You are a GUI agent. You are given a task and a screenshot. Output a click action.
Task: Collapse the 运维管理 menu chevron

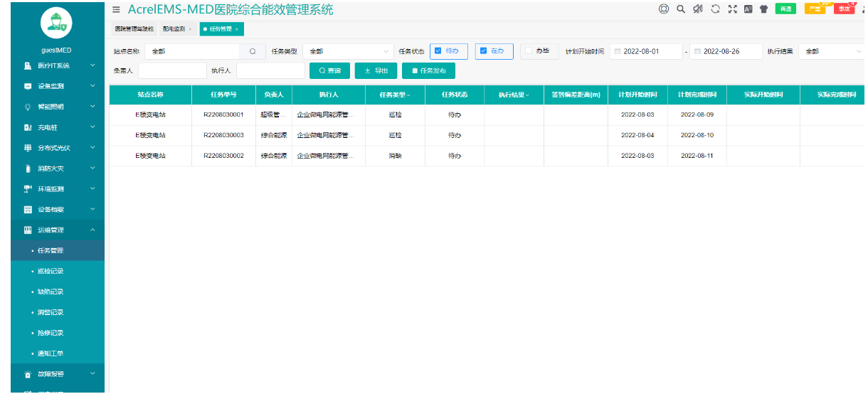click(92, 230)
